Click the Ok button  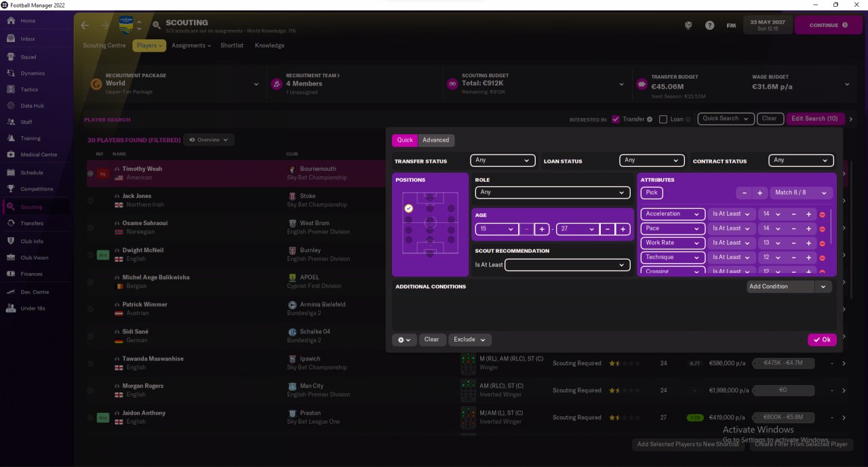point(822,340)
